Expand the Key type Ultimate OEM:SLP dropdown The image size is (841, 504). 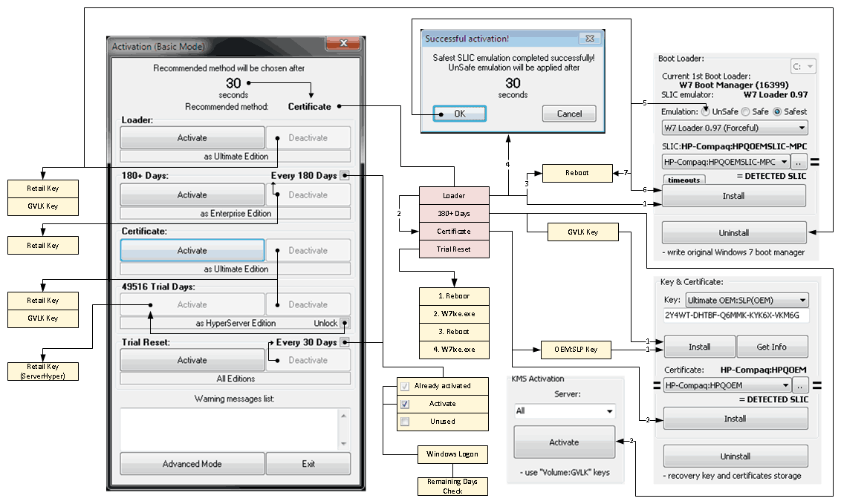point(736,301)
